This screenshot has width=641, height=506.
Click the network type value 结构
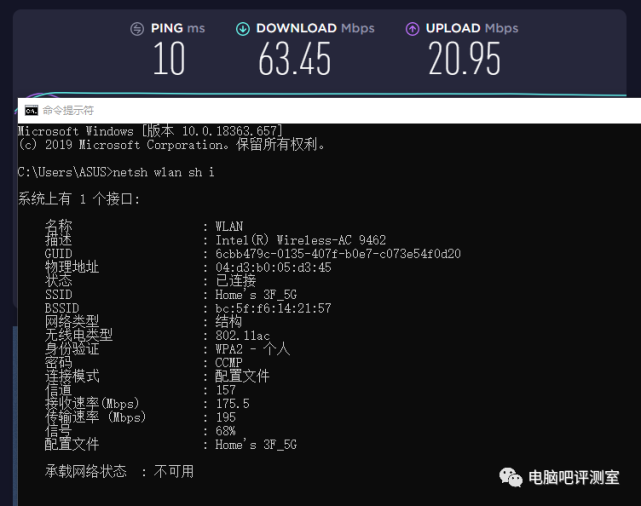point(229,322)
